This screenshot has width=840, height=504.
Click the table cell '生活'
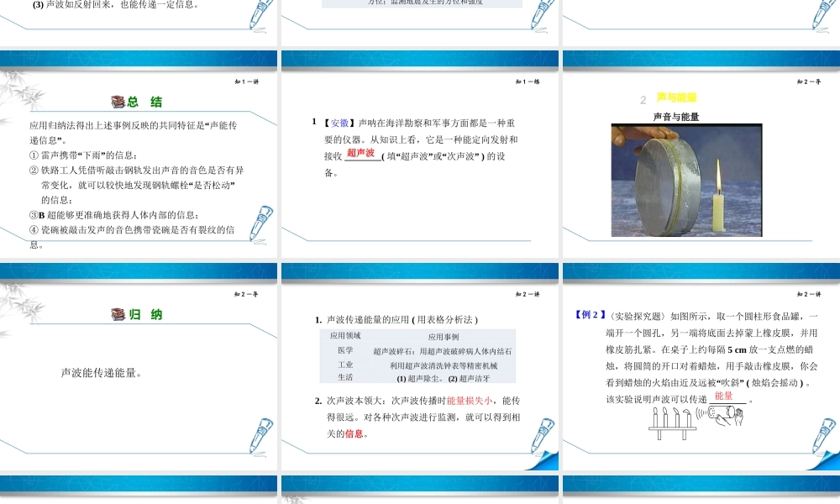pyautogui.click(x=345, y=378)
